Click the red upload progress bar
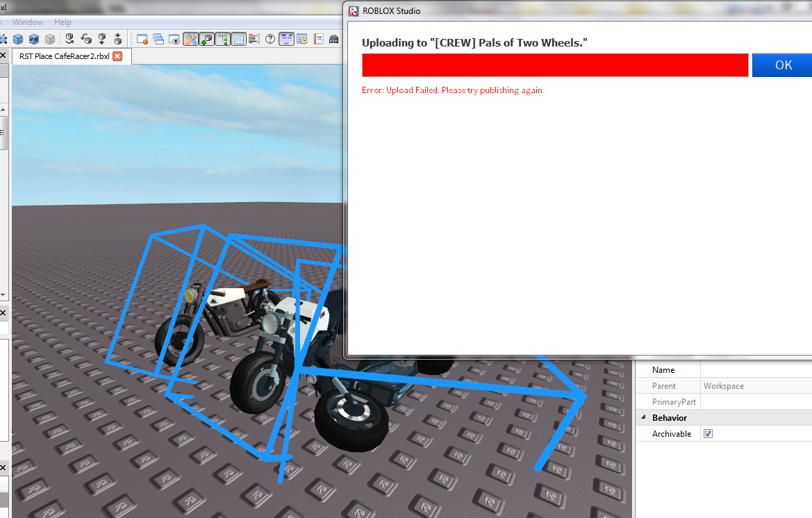Viewport: 812px width, 518px height. pos(555,65)
